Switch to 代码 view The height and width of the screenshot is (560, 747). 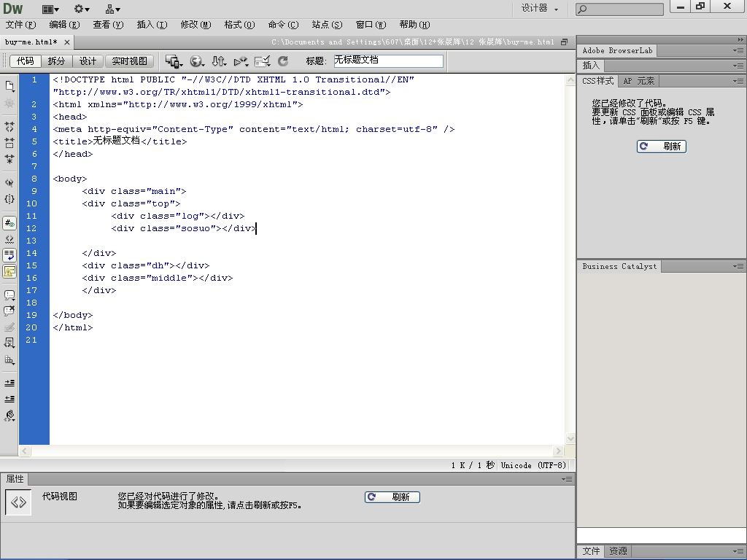[26, 61]
